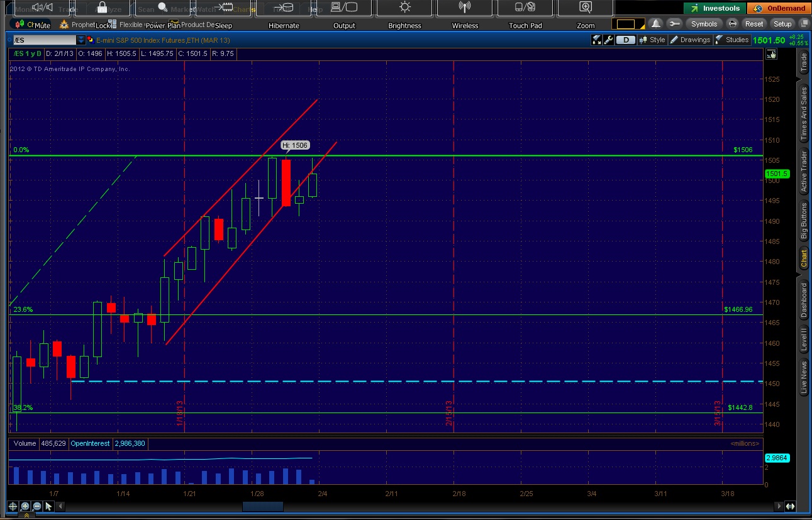Click the $1442.8 Fibonacci level label
This screenshot has width=812, height=520.
click(740, 407)
